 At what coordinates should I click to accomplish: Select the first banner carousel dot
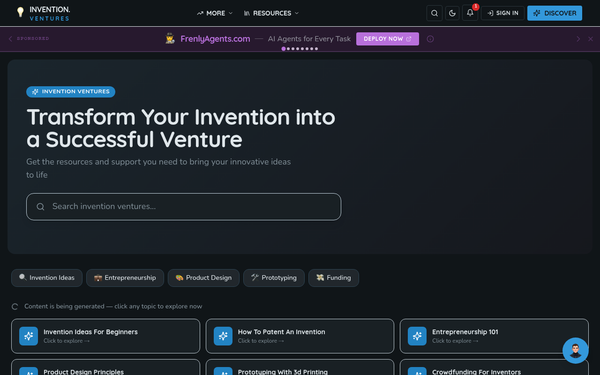pos(283,49)
